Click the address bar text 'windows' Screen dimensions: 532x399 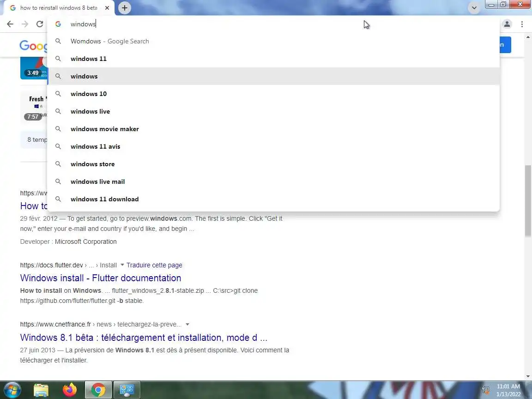click(x=83, y=24)
